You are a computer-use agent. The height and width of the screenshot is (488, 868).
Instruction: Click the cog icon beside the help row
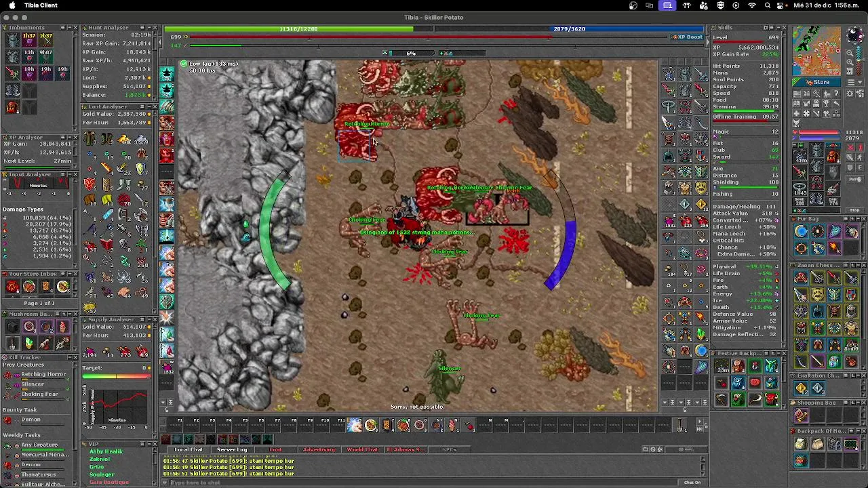[850, 94]
